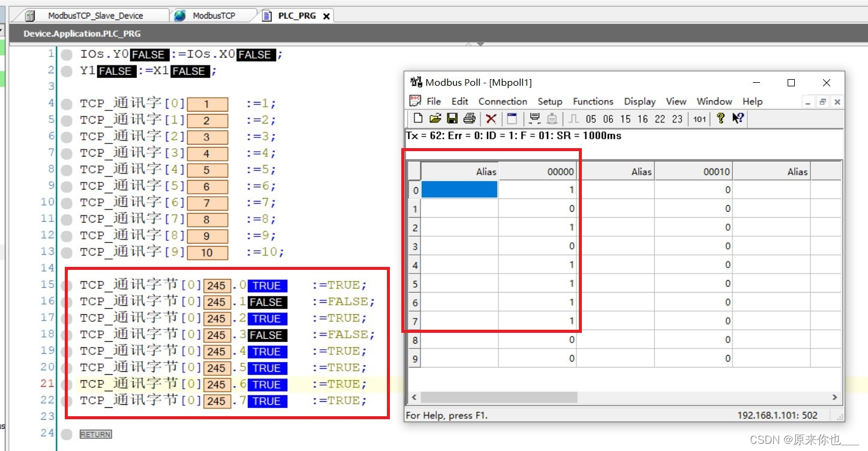Select the highlighted blue Alias cell in row 0
The height and width of the screenshot is (451, 868).
pyautogui.click(x=459, y=190)
